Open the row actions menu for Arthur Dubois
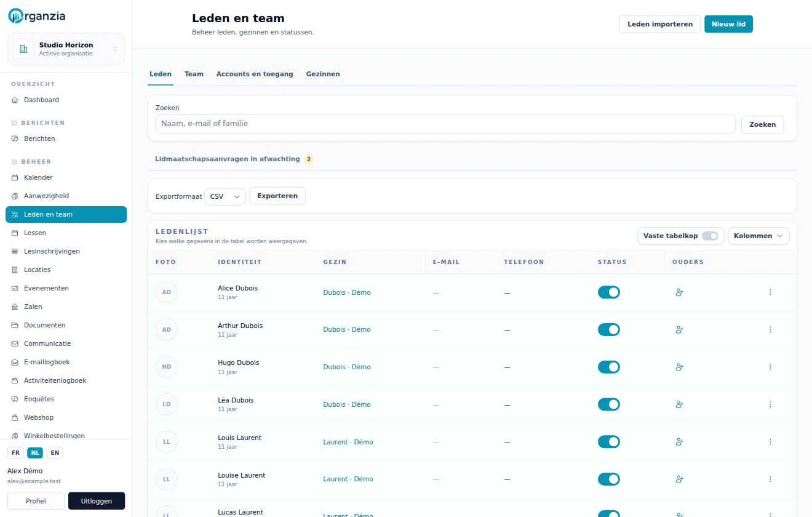Image resolution: width=812 pixels, height=517 pixels. click(770, 330)
